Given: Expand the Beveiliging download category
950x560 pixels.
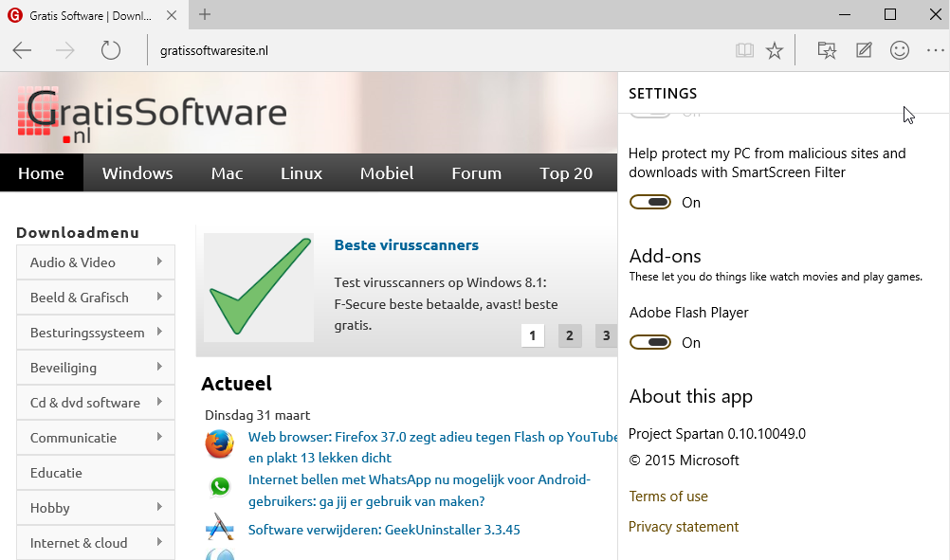Looking at the screenshot, I should click(95, 368).
